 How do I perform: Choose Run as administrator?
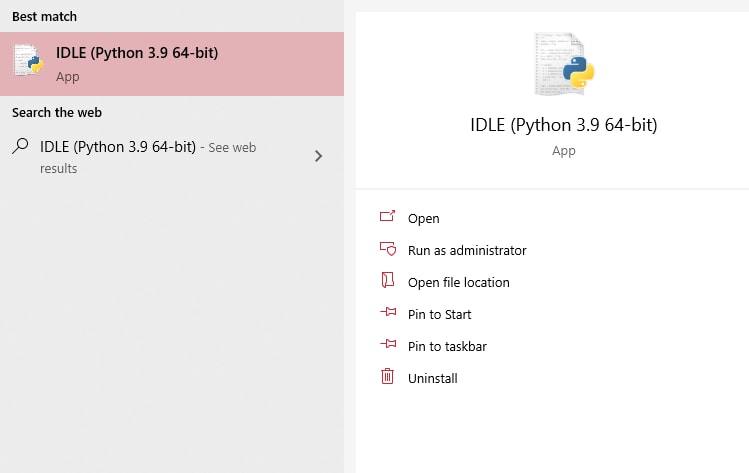tap(467, 250)
